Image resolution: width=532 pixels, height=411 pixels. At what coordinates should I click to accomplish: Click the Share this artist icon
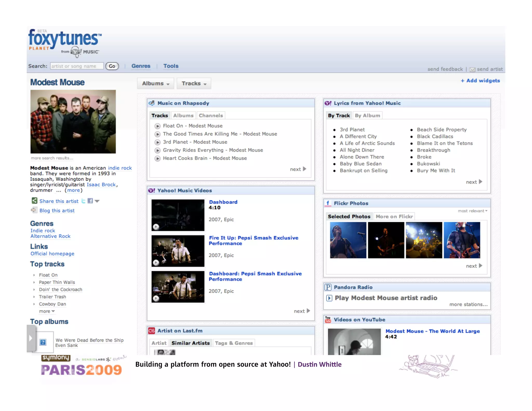(x=34, y=201)
